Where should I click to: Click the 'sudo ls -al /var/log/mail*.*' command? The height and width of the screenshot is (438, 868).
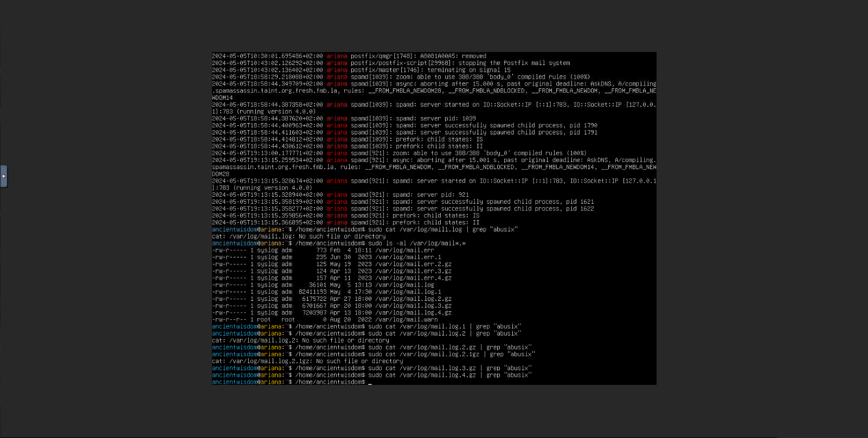click(416, 243)
